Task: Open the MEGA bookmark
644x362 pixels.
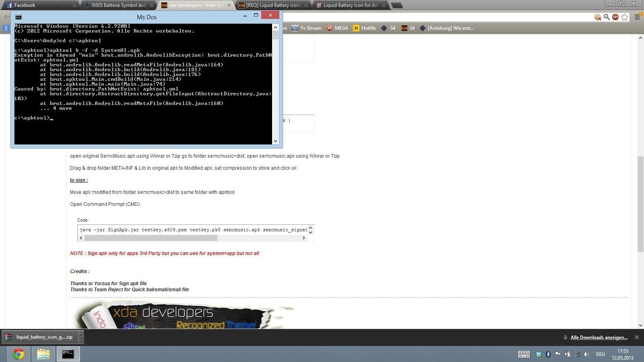Action: click(337, 28)
